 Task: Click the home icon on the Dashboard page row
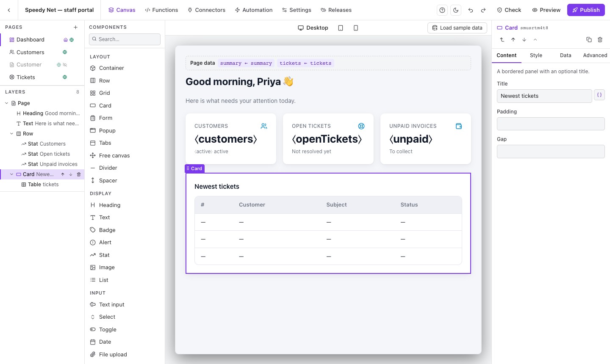(66, 40)
